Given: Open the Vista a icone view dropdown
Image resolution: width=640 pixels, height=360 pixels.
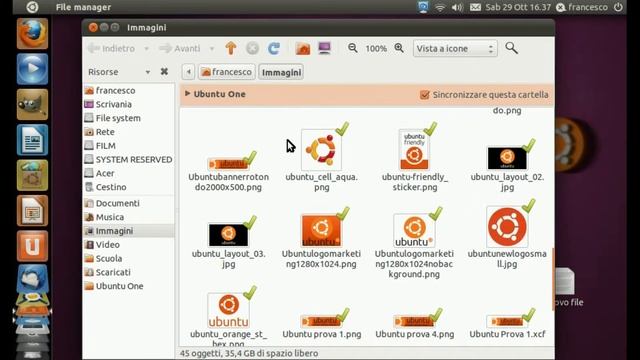Looking at the screenshot, I should point(455,49).
